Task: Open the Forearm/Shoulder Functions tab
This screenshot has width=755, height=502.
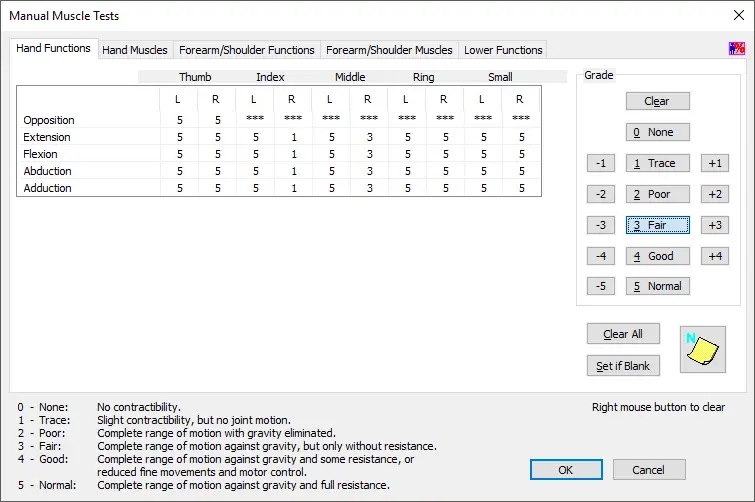Action: [x=247, y=50]
